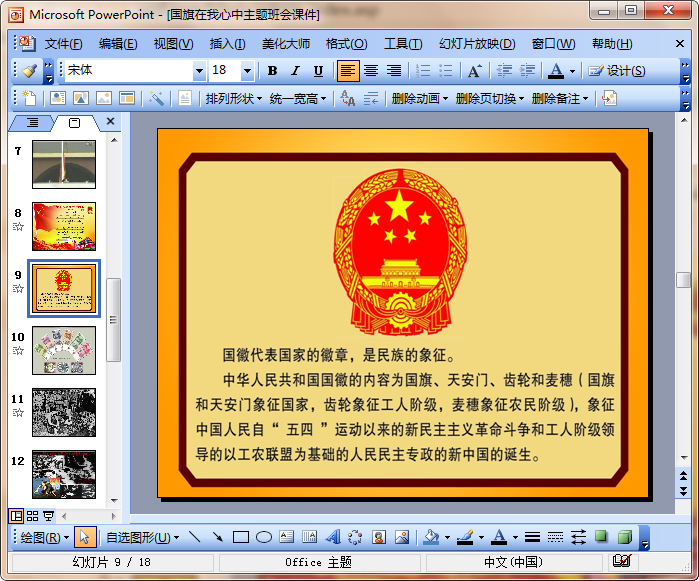Open the 幻灯片放映(D) menu

click(477, 44)
